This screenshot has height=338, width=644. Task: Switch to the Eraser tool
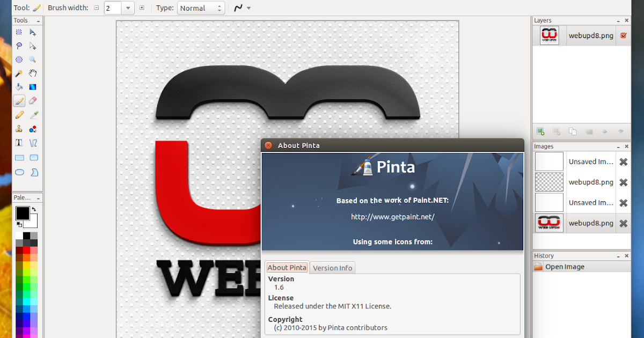coord(33,101)
